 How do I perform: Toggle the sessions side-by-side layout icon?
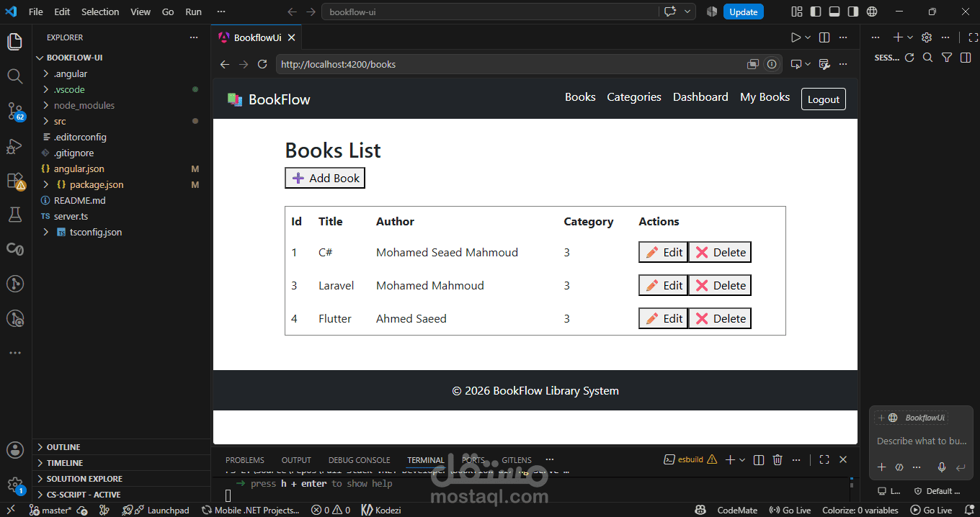tap(966, 58)
